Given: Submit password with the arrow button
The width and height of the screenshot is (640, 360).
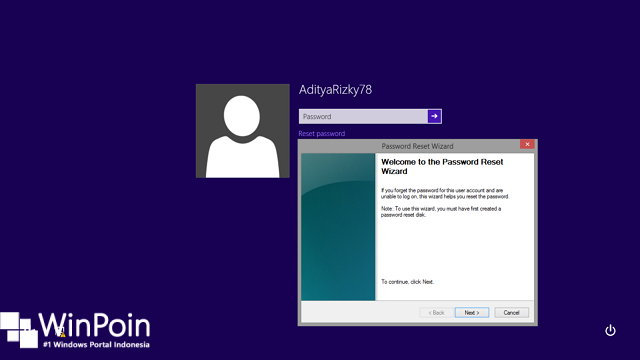Looking at the screenshot, I should 434,116.
